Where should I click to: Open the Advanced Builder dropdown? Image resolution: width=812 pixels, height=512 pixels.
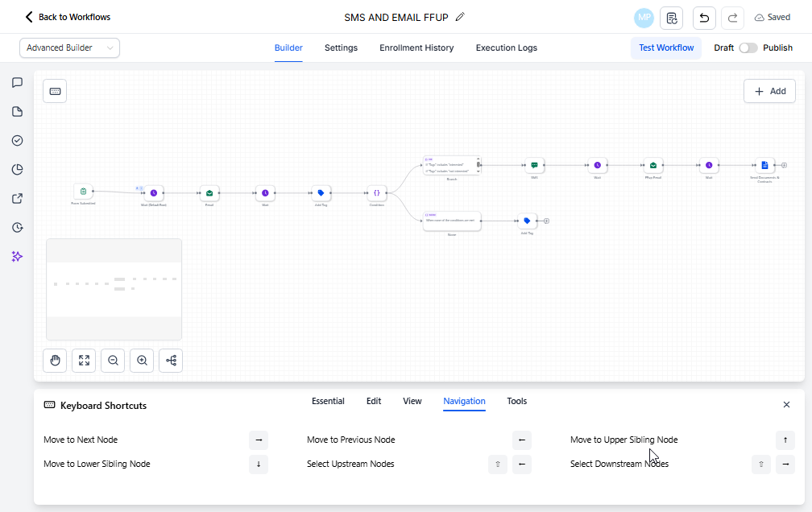[68, 47]
